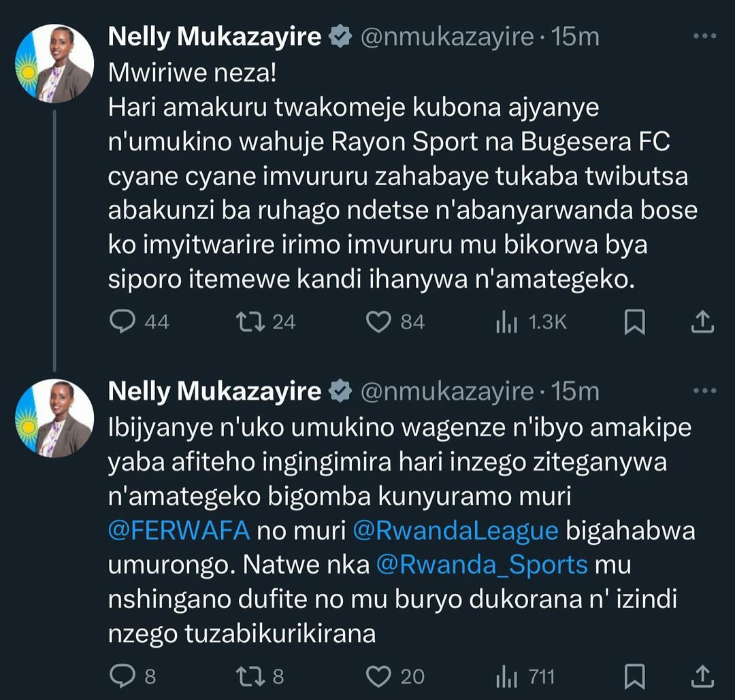The height and width of the screenshot is (700, 735).
Task: Reply to the second tweet with 8 comments
Action: (x=122, y=676)
